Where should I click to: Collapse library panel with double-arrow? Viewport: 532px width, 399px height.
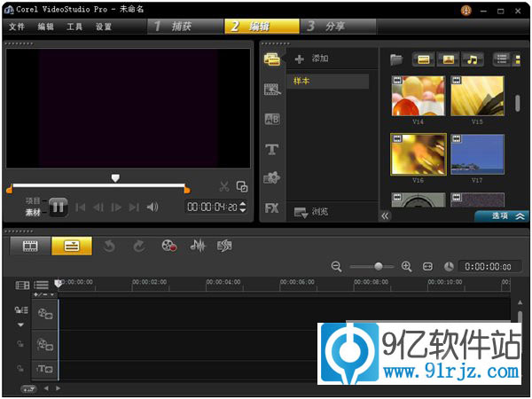[385, 215]
